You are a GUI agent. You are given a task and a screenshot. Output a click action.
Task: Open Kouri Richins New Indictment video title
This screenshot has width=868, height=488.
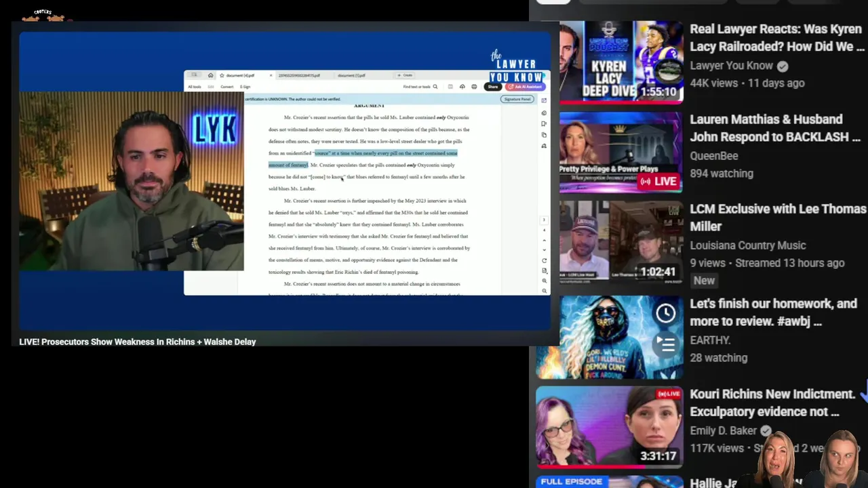(x=772, y=403)
